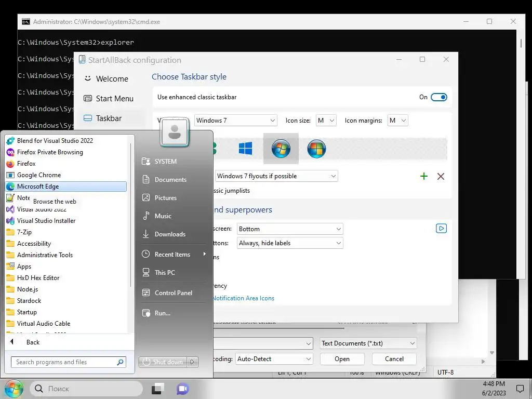Open Control Panel from the Start menu
The image size is (532, 399).
[174, 293]
